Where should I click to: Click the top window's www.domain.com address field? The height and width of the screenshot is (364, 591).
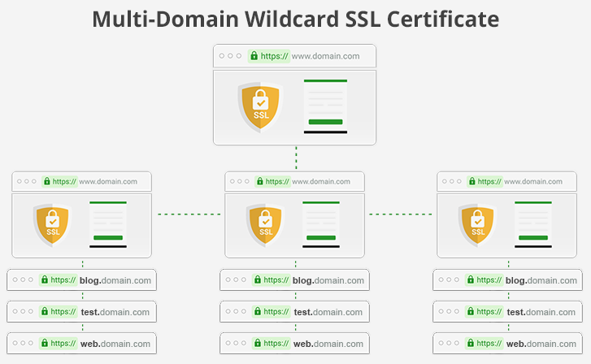(326, 56)
